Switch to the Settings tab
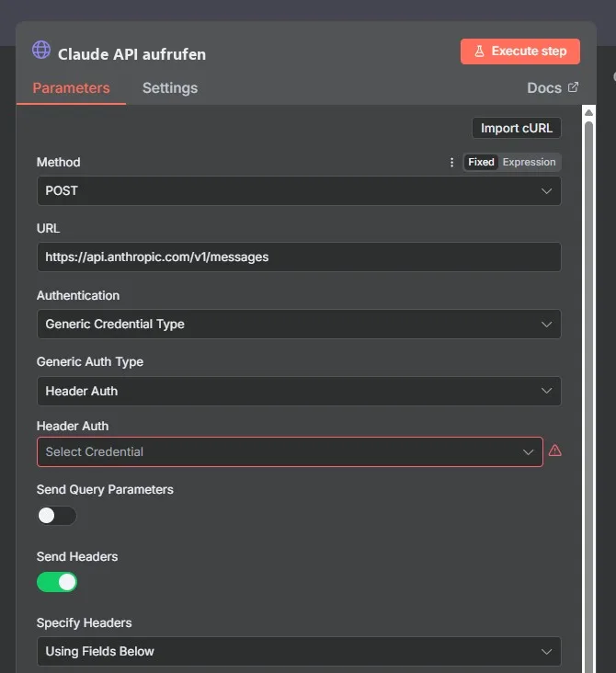 (170, 88)
